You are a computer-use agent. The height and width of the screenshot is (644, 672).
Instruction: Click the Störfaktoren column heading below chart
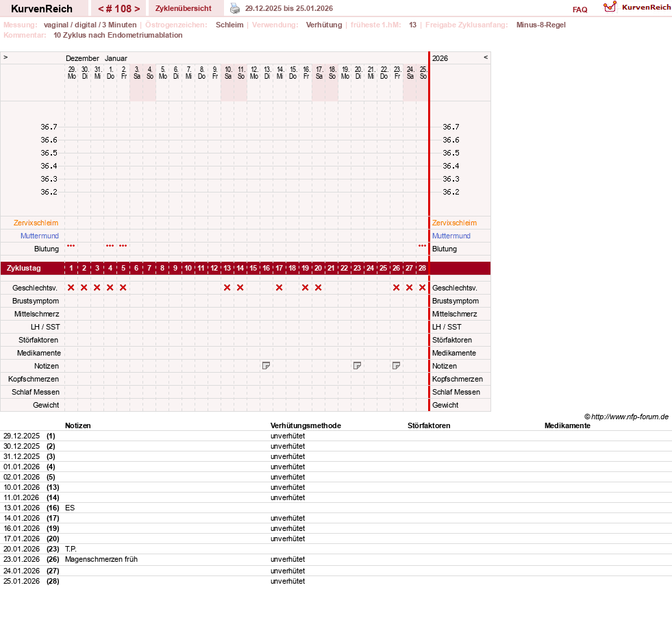[x=429, y=425]
